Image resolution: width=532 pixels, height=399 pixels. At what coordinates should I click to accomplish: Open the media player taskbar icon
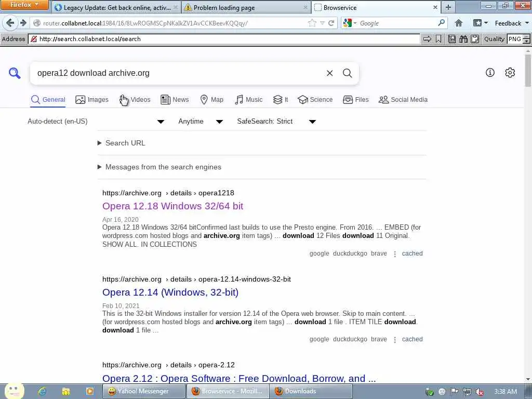pyautogui.click(x=90, y=391)
